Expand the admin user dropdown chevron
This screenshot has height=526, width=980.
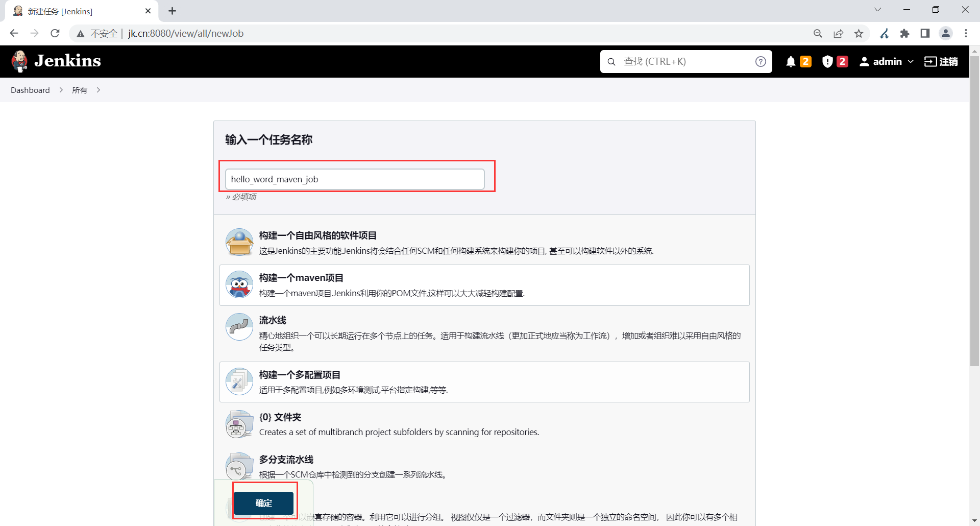point(911,62)
